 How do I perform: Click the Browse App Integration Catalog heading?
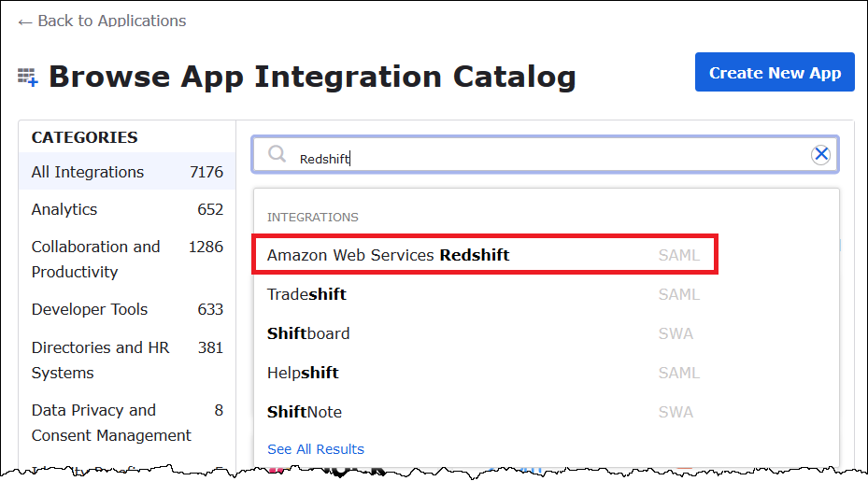click(x=312, y=77)
